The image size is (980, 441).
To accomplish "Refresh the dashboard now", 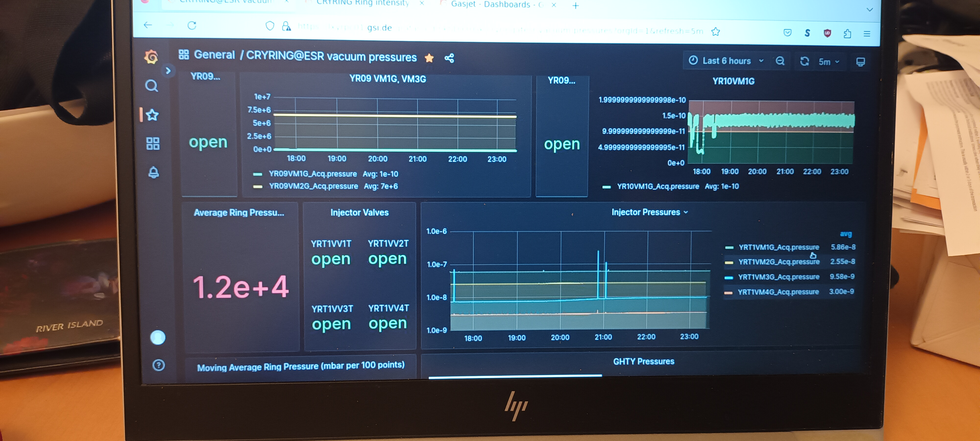I will point(805,61).
